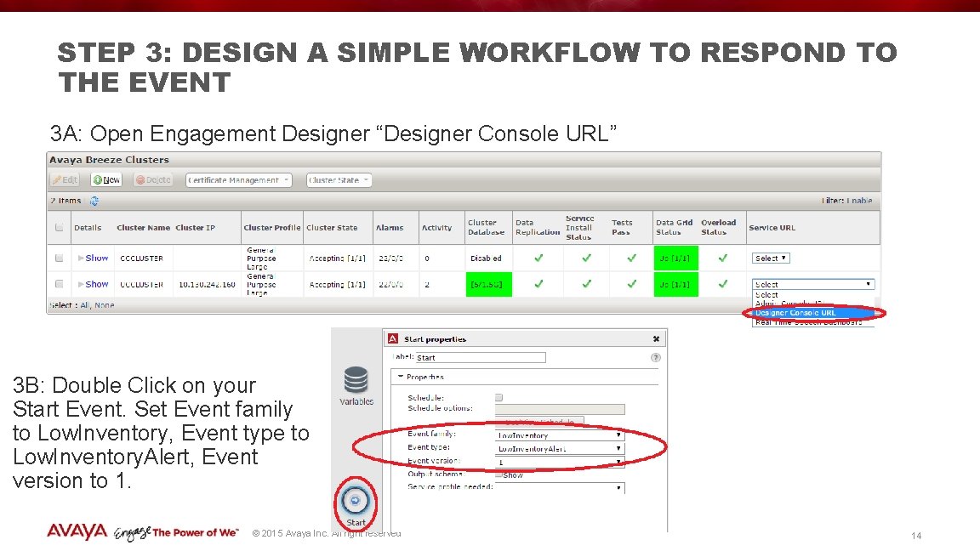Open the Service profile needed dropdown

pos(560,488)
